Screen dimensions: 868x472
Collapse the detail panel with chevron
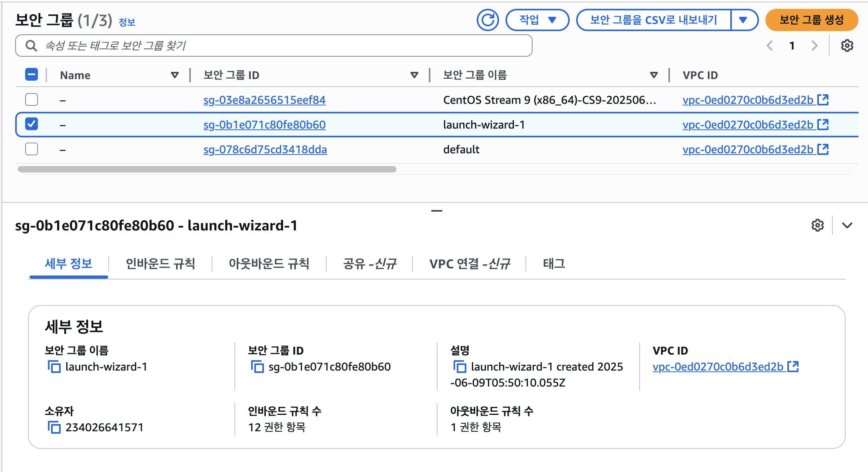coord(847,225)
